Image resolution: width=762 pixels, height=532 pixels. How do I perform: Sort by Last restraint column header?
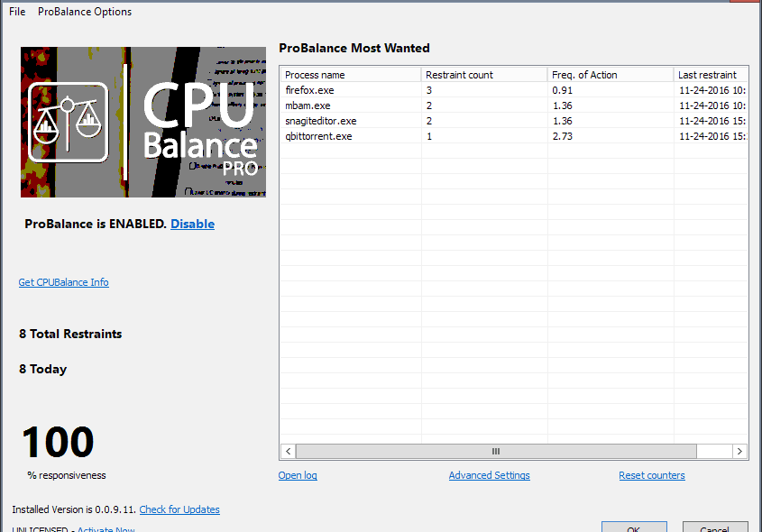coord(711,75)
